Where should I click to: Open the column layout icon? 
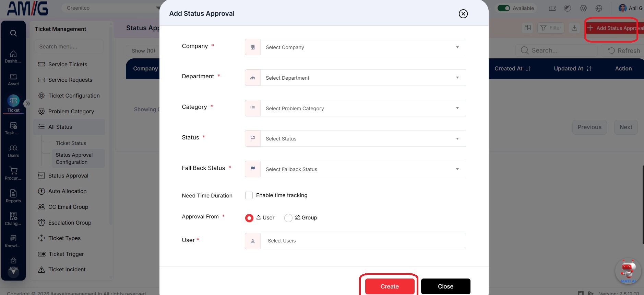528,28
